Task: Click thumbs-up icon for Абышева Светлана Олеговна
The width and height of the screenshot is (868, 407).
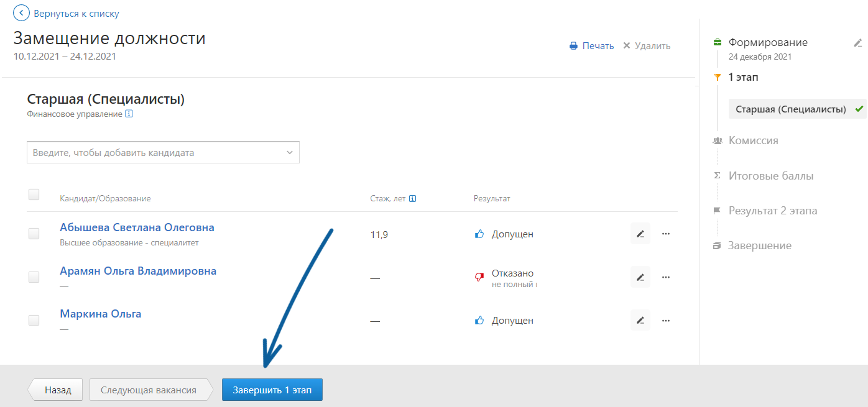Action: pyautogui.click(x=479, y=234)
